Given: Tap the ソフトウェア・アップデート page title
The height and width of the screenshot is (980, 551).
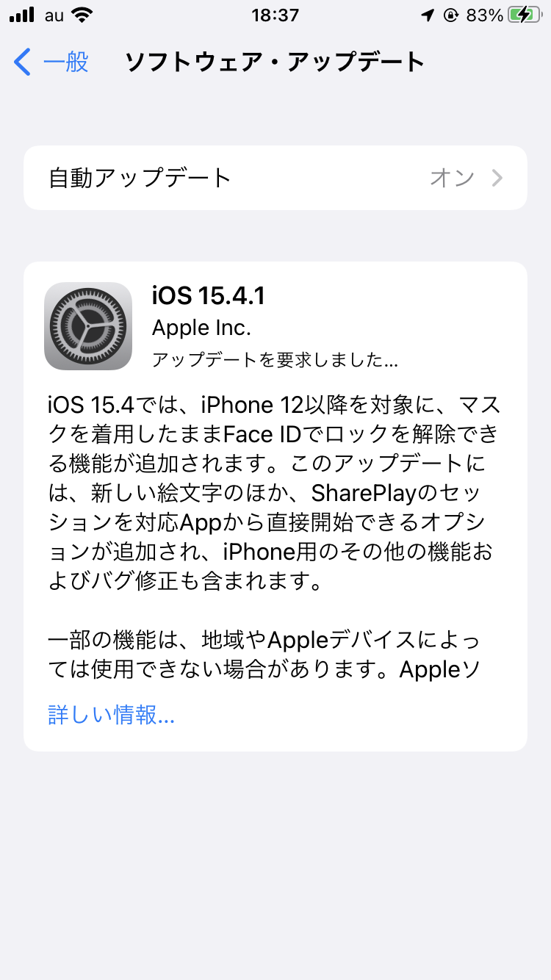Looking at the screenshot, I should (x=275, y=62).
